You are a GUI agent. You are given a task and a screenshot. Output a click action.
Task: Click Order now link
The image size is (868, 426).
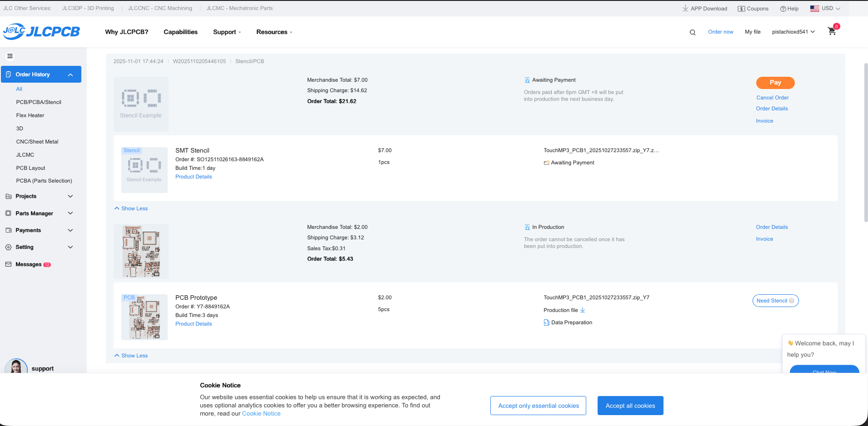point(721,32)
